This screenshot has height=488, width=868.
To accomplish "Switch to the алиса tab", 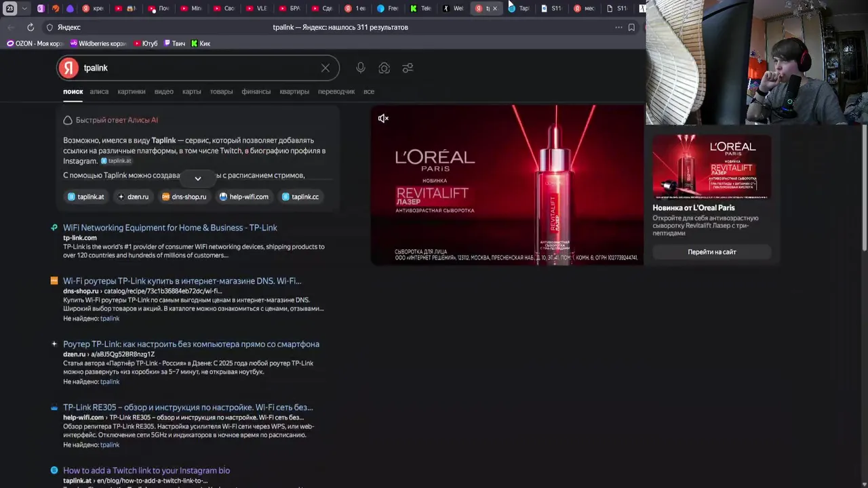I will (x=99, y=91).
